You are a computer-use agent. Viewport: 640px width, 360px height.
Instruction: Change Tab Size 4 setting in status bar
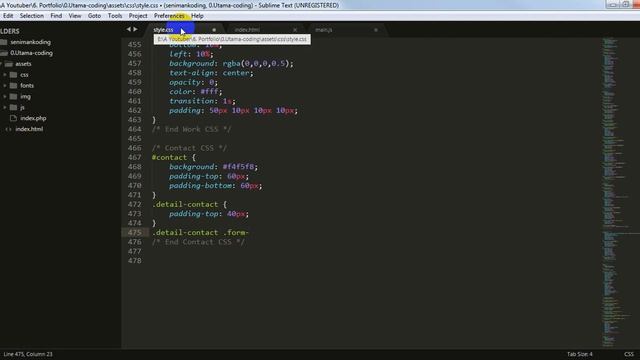click(580, 354)
